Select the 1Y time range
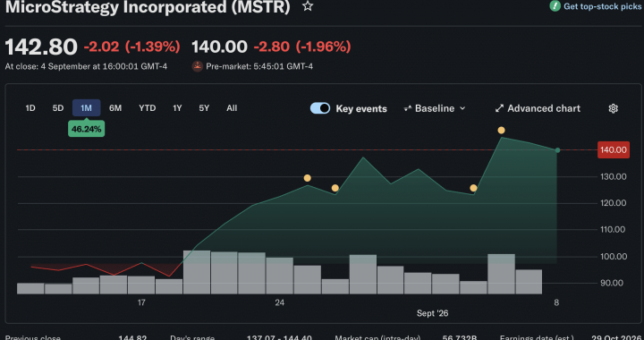Screen dimensions: 644x340 click(177, 108)
